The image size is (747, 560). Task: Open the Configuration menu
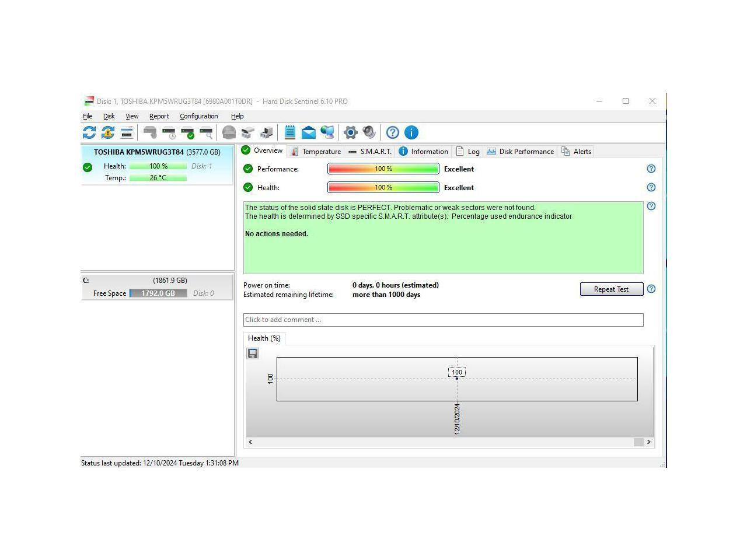[198, 116]
